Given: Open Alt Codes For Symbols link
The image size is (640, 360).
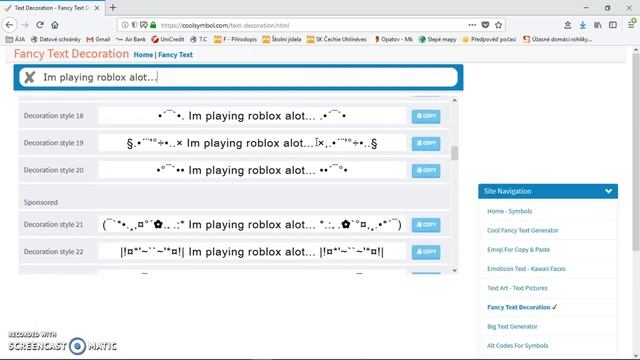Looking at the screenshot, I should point(517,345).
